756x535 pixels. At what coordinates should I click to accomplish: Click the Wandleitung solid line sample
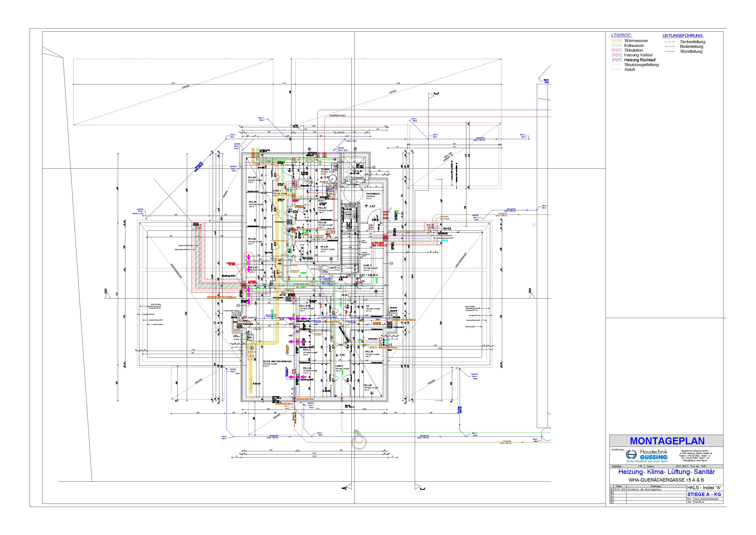(670, 51)
